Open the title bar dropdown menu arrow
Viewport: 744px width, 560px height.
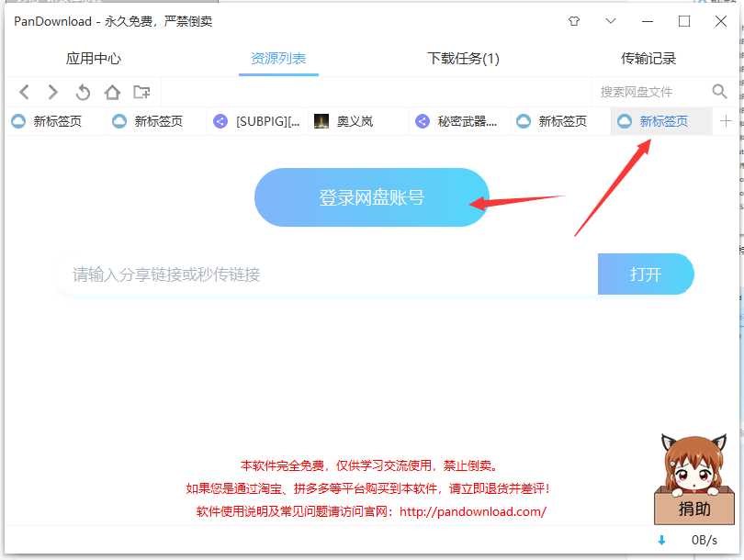(x=611, y=21)
